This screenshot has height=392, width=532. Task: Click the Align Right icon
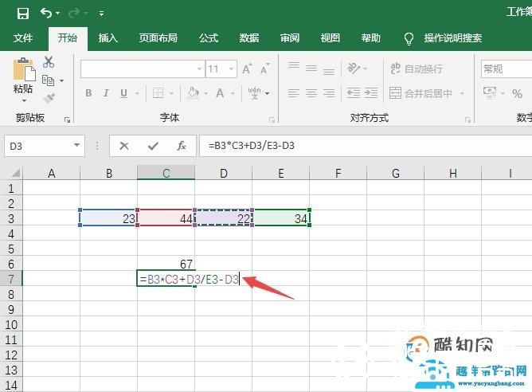[x=329, y=93]
